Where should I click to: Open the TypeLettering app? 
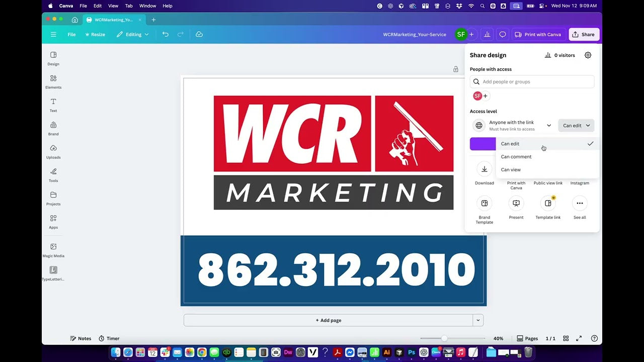53,274
